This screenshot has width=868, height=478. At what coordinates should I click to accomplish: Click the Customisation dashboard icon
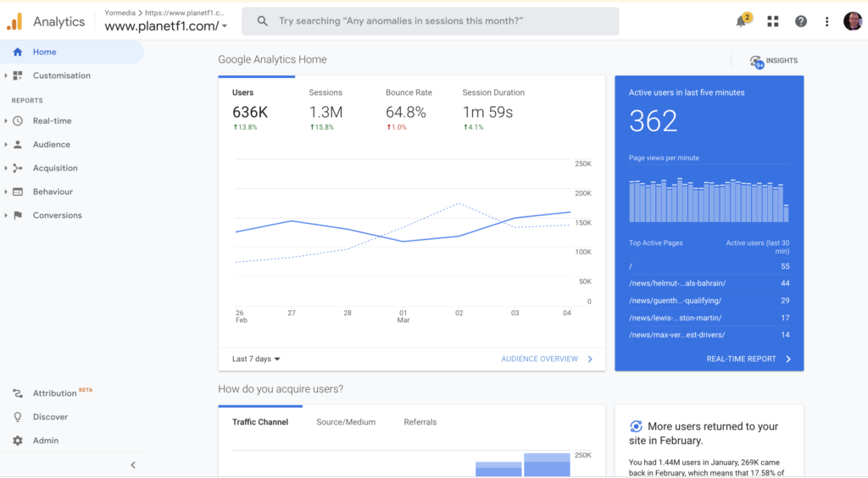(18, 75)
